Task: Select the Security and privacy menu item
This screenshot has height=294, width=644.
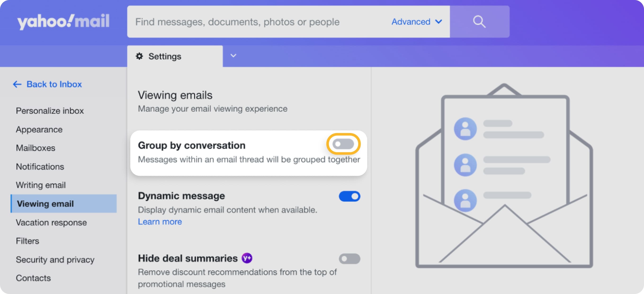Action: [x=55, y=259]
